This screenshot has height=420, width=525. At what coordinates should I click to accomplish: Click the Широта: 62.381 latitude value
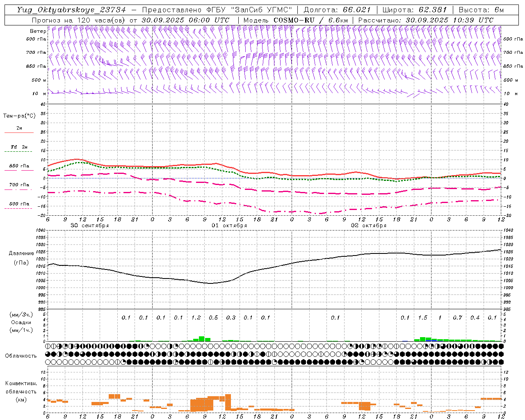tap(415, 10)
